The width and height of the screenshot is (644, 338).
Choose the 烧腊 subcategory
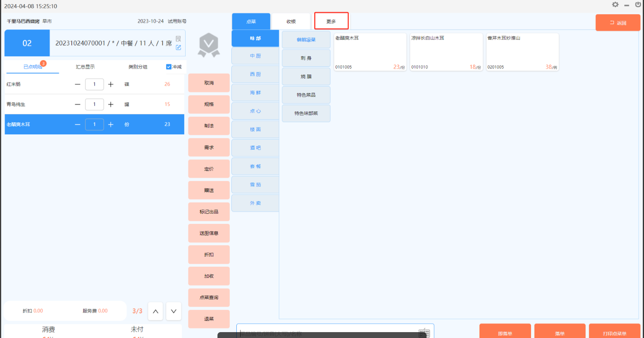click(x=306, y=76)
